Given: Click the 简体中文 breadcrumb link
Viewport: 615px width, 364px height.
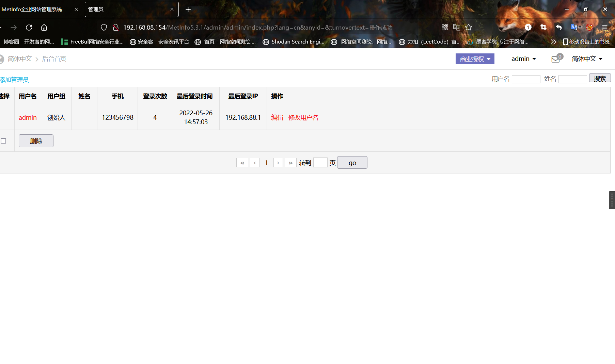Looking at the screenshot, I should pos(20,59).
